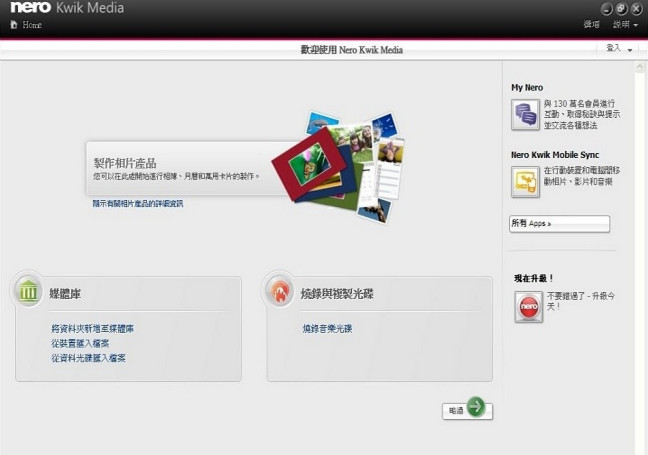
Task: Click the 從裝置匯入檔案 link
Action: (82, 343)
